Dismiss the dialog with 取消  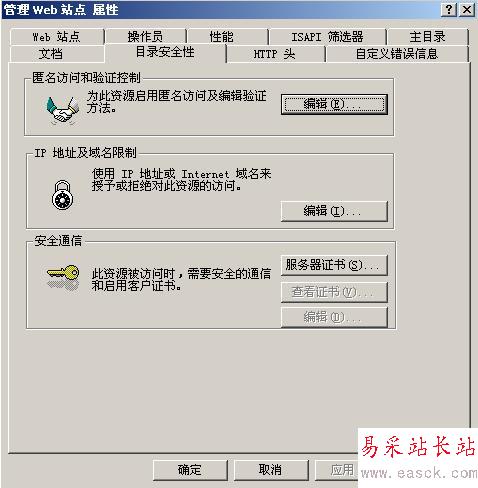click(271, 470)
